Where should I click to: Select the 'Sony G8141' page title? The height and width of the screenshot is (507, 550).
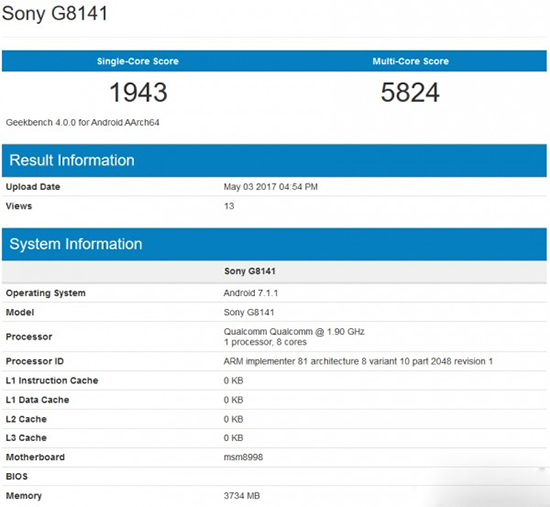(x=55, y=14)
